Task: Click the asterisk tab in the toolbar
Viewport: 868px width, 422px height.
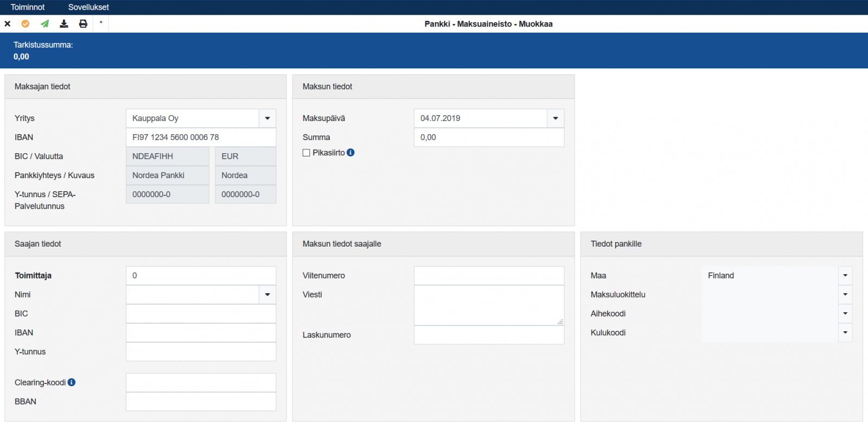Action: click(101, 23)
